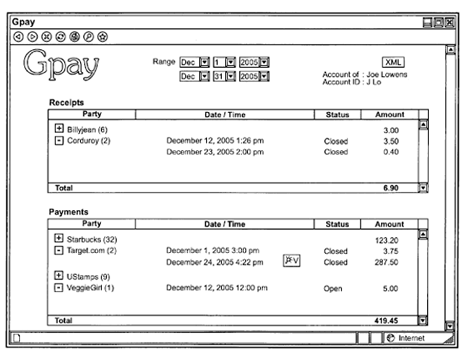Click the XML export button

(x=393, y=62)
